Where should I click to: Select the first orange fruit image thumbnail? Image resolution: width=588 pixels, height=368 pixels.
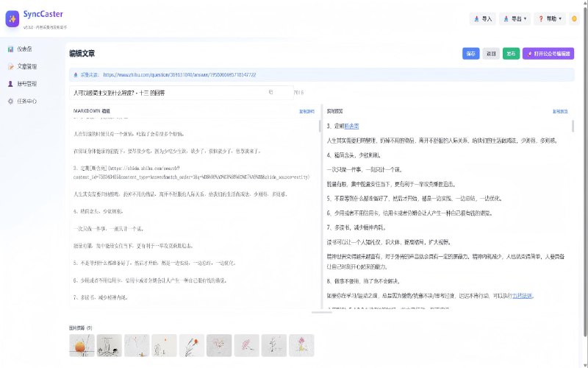tap(82, 344)
